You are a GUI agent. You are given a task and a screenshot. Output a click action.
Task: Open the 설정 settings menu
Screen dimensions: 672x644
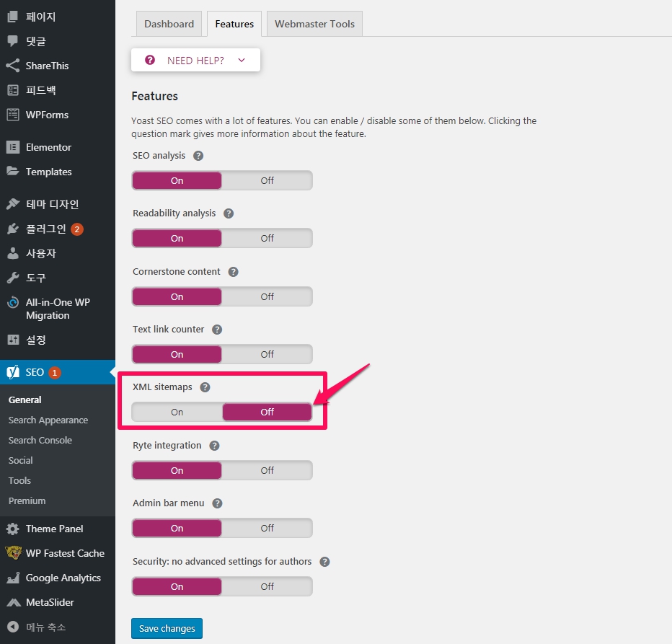pyautogui.click(x=36, y=340)
